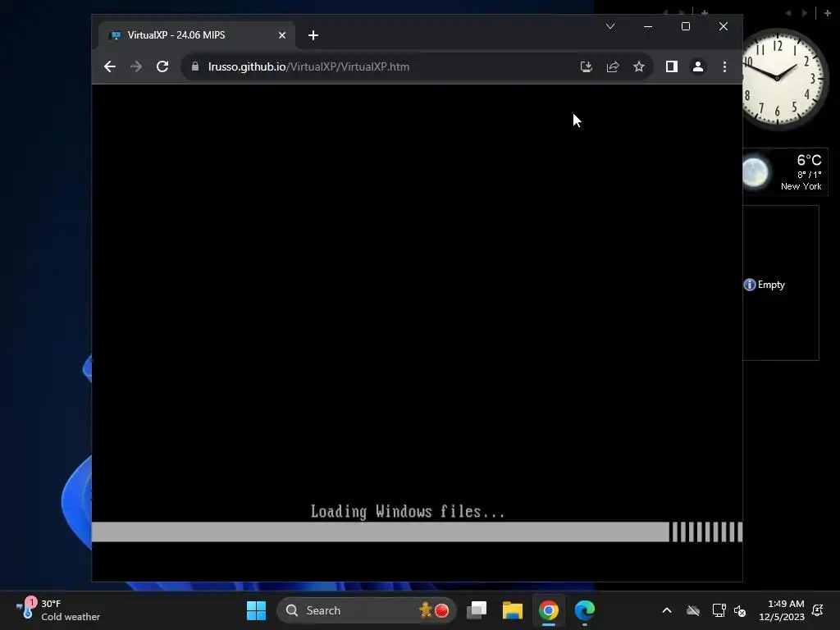Screen dimensions: 840x630
Task: Click the muted volume tray icon
Action: (740, 610)
